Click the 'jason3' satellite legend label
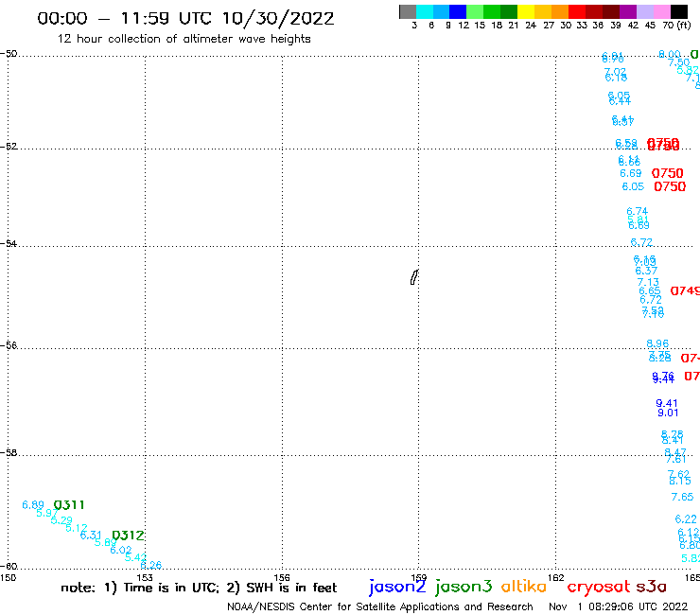This screenshot has height=615, width=700. (464, 587)
